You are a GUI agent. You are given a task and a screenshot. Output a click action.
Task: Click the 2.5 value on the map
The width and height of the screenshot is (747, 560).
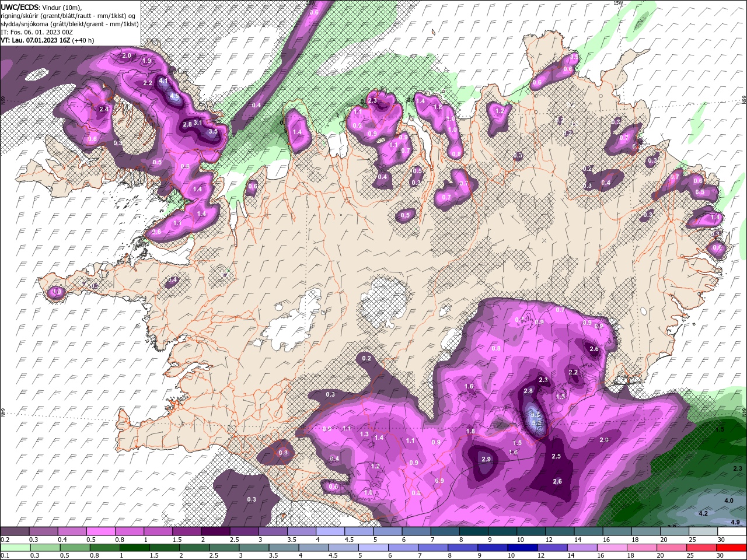(556, 456)
